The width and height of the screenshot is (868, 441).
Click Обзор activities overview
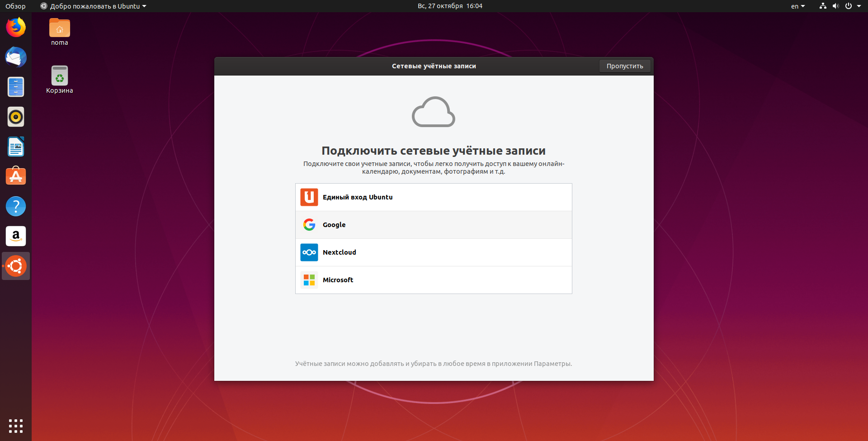click(15, 6)
